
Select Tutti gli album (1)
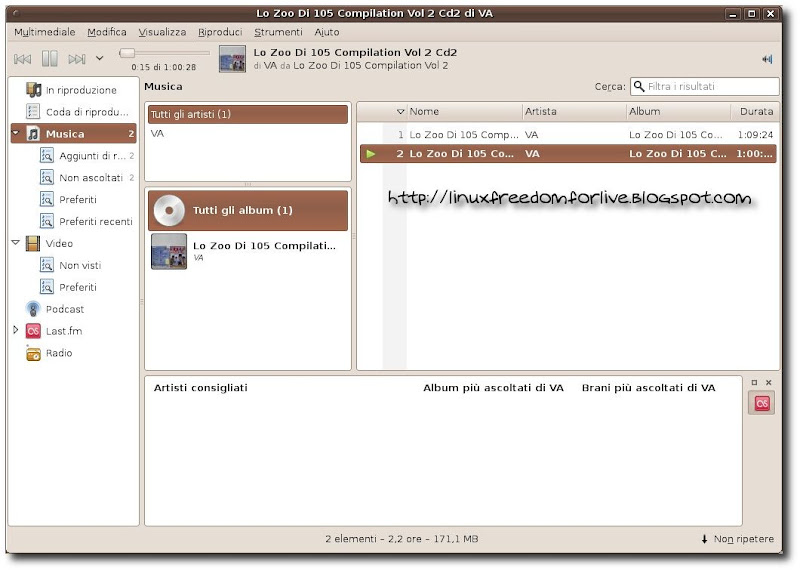248,210
